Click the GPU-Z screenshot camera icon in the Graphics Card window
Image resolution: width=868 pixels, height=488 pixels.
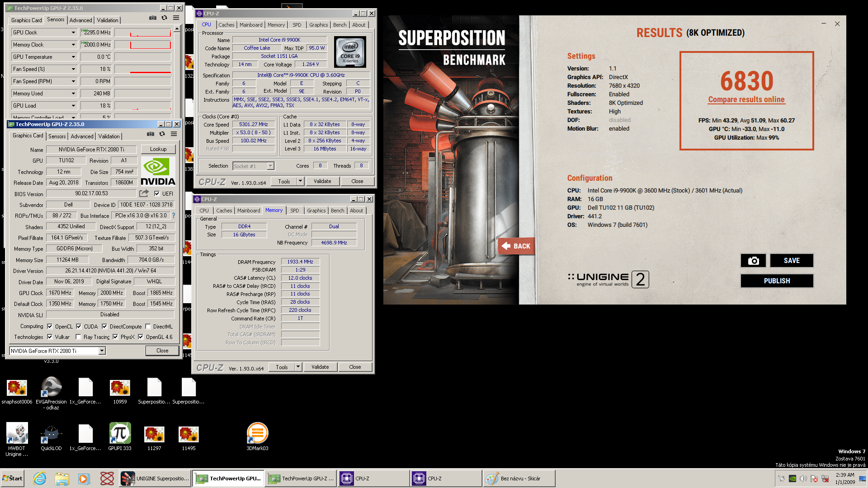151,134
